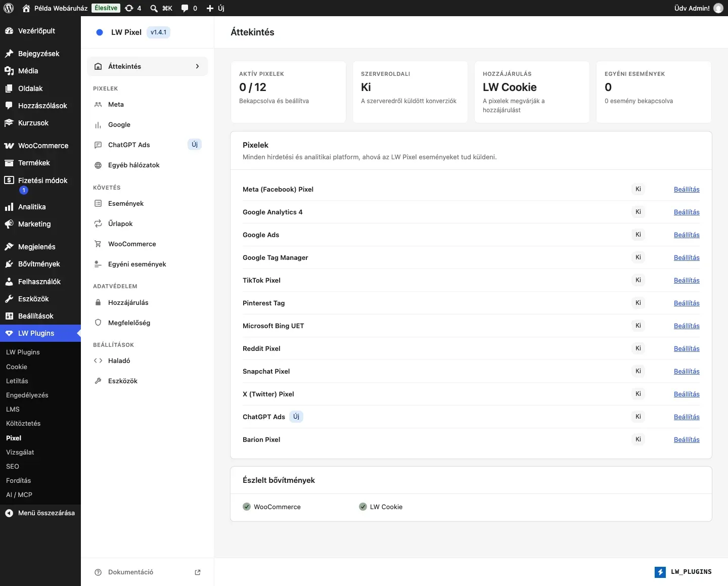
Task: Click the globe icon for Egyéb hálózatok
Action: tap(98, 165)
